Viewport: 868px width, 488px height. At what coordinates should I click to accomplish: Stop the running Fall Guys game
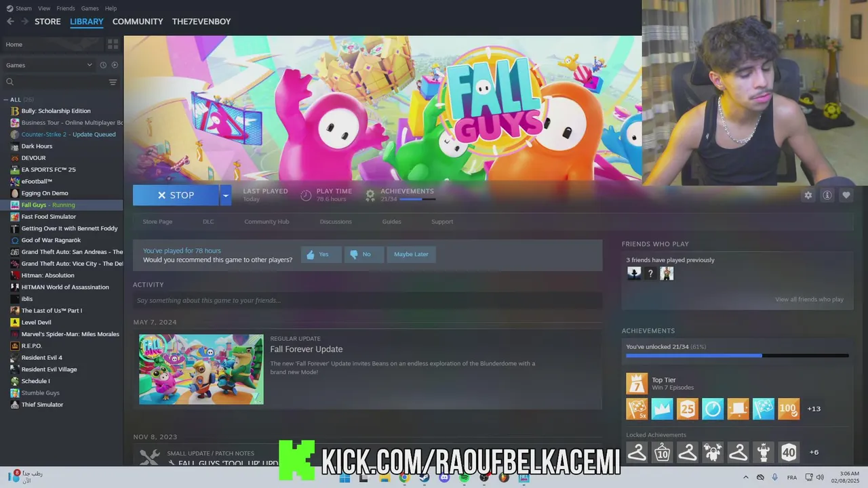(x=176, y=195)
